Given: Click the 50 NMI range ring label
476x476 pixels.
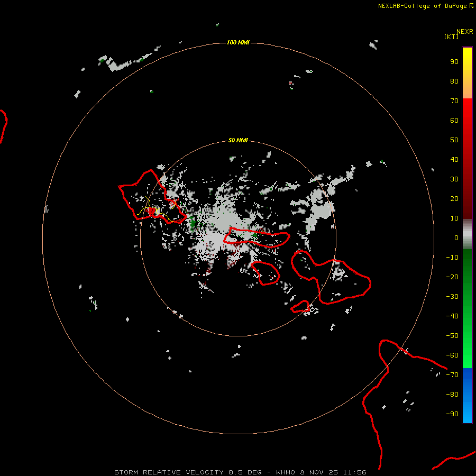Looking at the screenshot, I should tap(238, 140).
